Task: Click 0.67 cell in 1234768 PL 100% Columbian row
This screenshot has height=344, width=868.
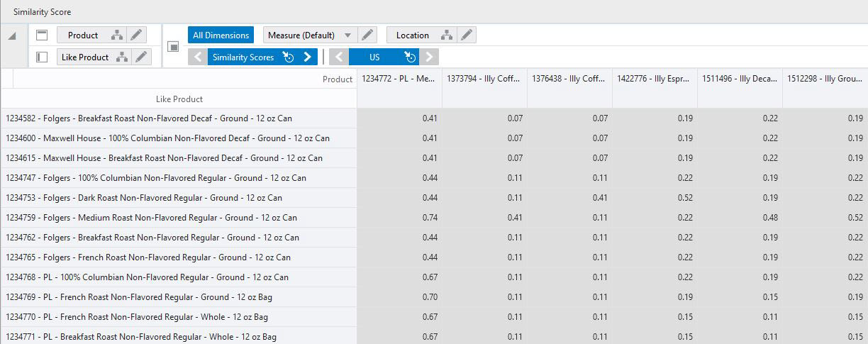Action: coord(399,277)
